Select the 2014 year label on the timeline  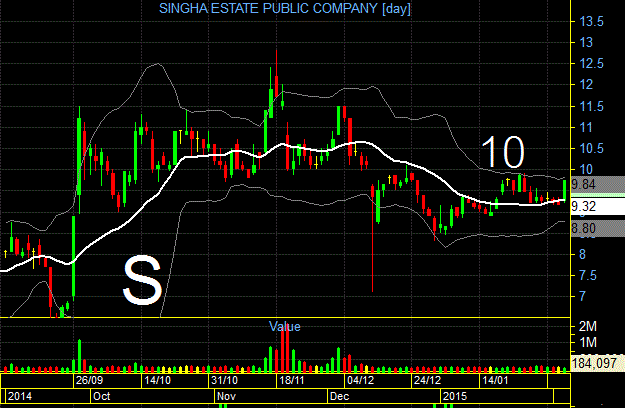pos(20,396)
